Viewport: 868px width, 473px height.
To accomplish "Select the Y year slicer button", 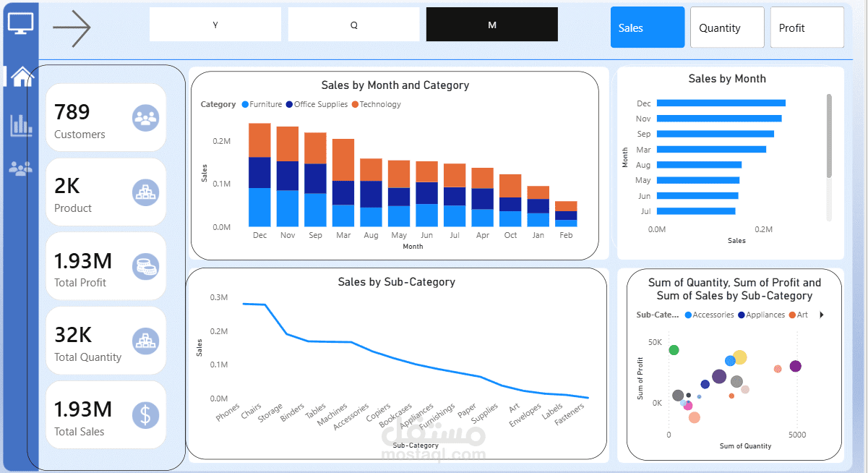I will (x=215, y=25).
